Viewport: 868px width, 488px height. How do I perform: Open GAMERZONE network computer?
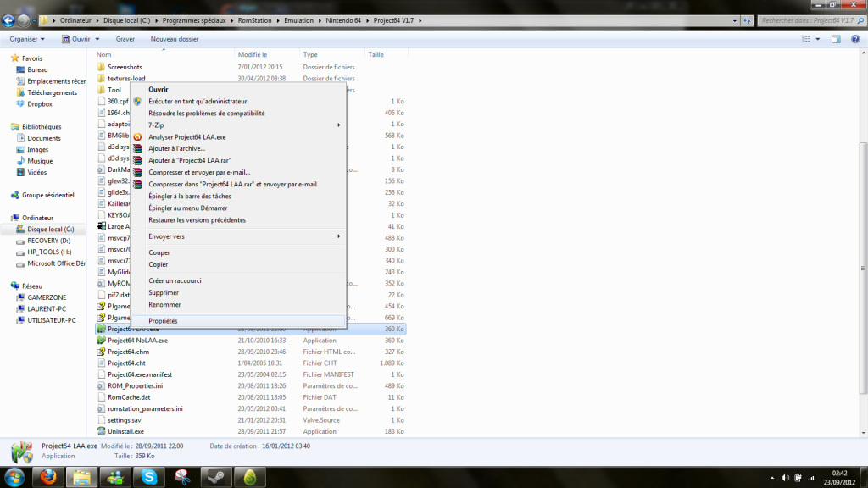coord(47,297)
